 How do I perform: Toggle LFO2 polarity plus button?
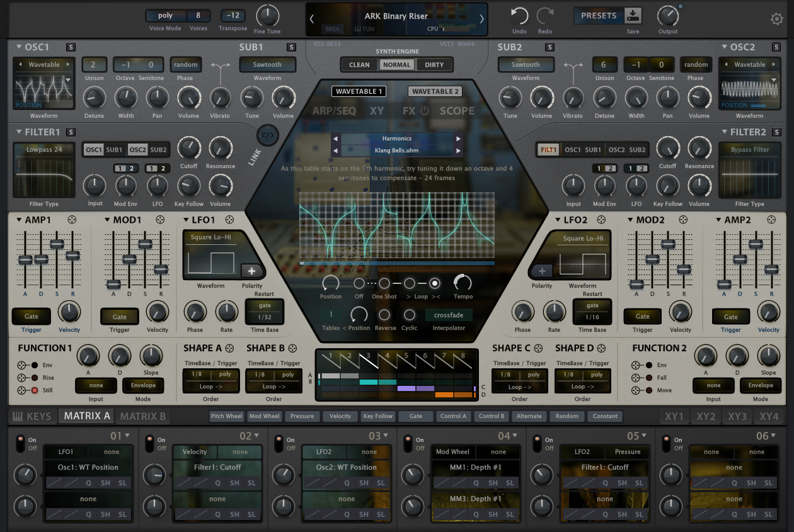pos(542,271)
